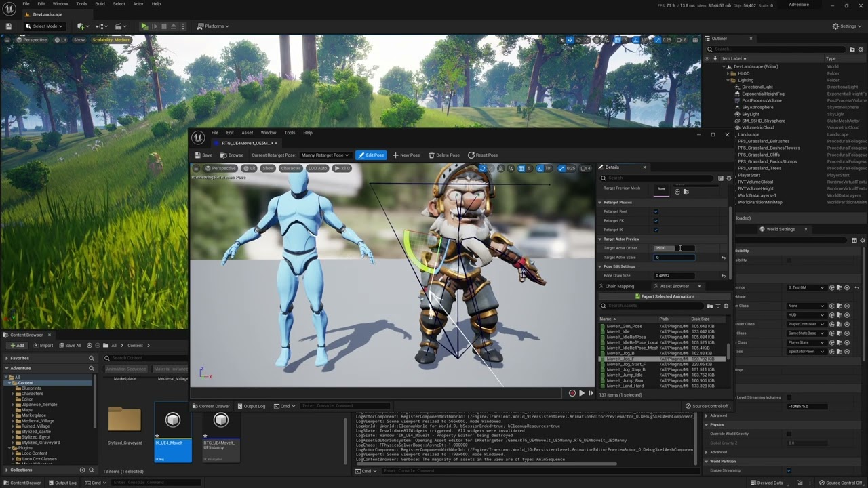The height and width of the screenshot is (488, 868).
Task: Toggle grid snapping icon in retargeter viewport
Action: pyautogui.click(x=520, y=168)
